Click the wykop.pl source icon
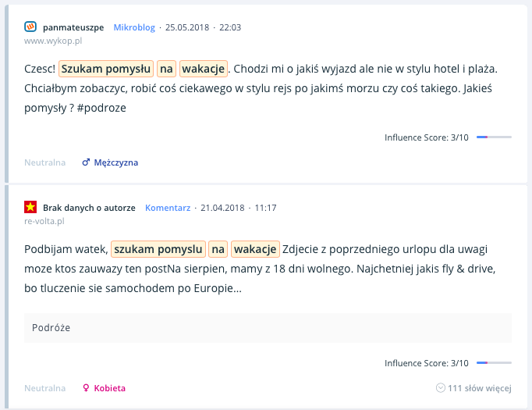 point(30,27)
